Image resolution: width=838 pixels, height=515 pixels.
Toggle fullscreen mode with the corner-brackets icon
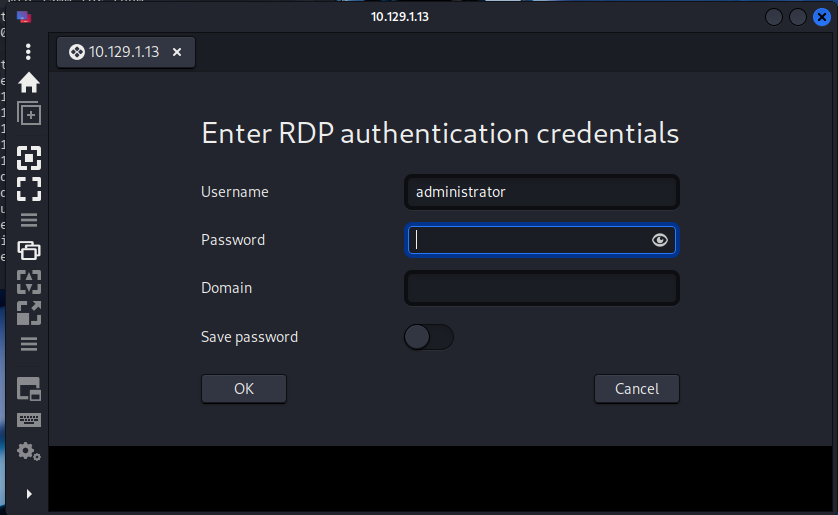(x=29, y=189)
